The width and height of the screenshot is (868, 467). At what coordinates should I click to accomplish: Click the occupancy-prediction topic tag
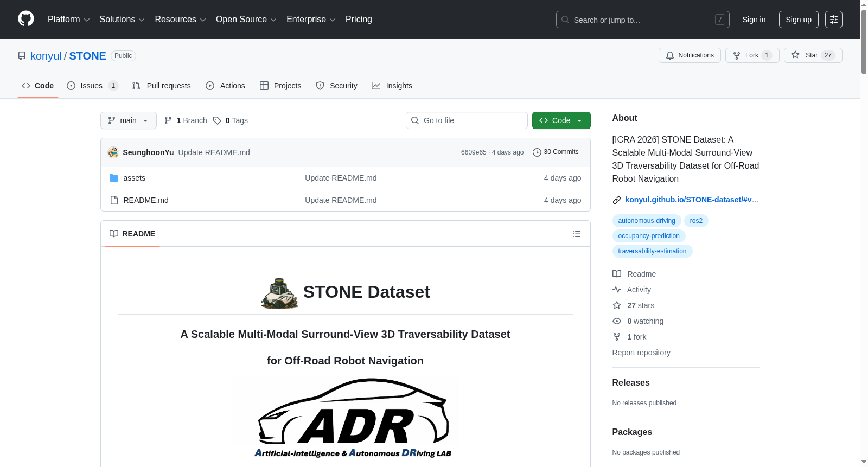[x=649, y=236]
